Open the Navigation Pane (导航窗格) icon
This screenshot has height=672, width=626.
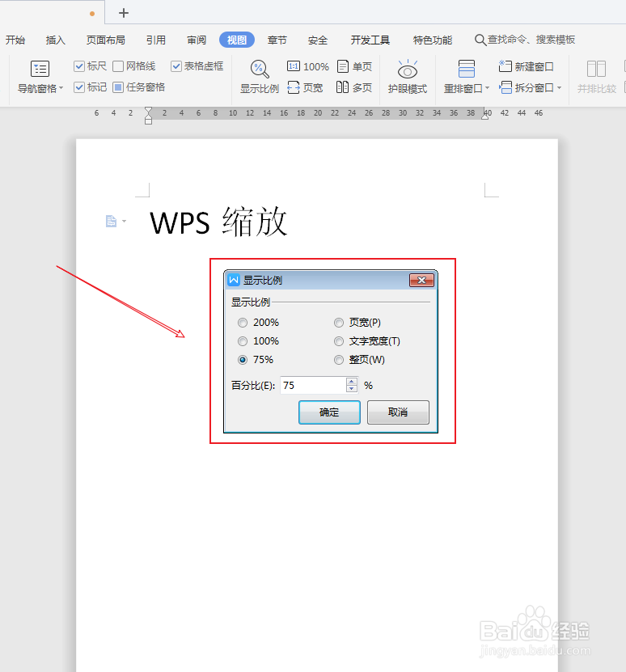coord(40,69)
